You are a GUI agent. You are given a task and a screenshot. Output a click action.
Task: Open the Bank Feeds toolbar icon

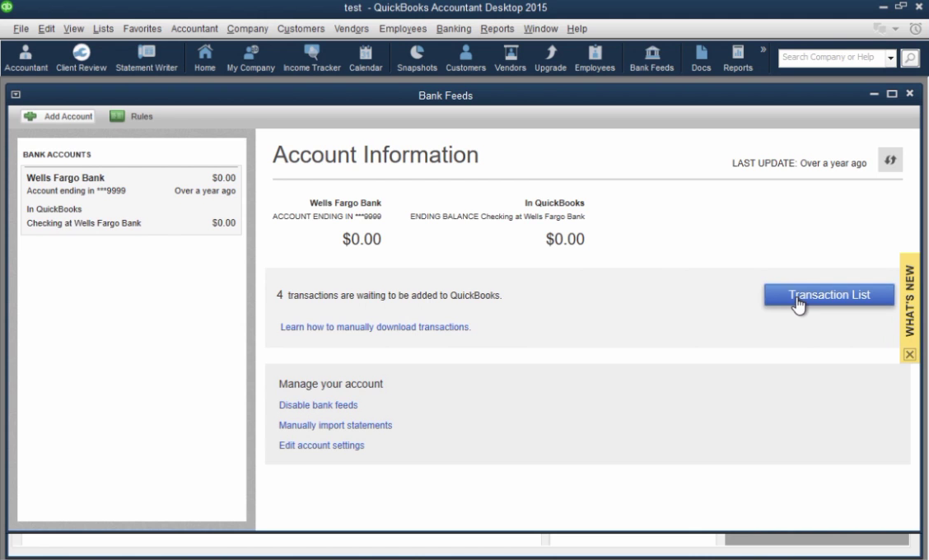pyautogui.click(x=651, y=58)
